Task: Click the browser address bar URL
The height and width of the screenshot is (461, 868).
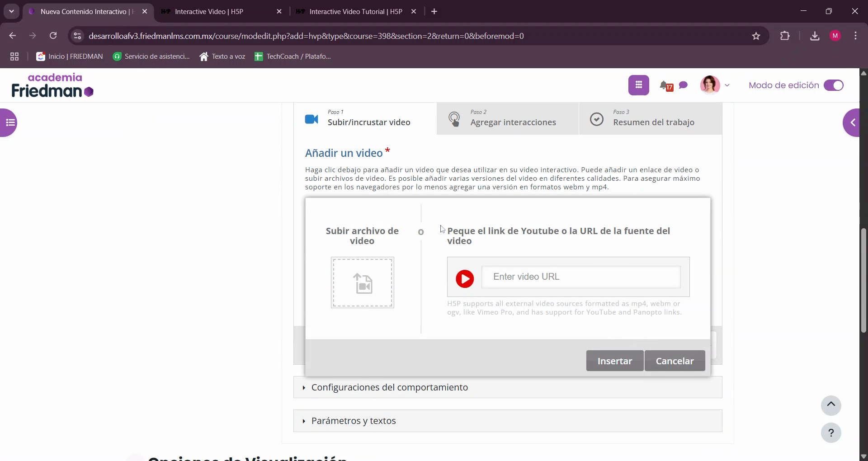Action: (x=306, y=36)
